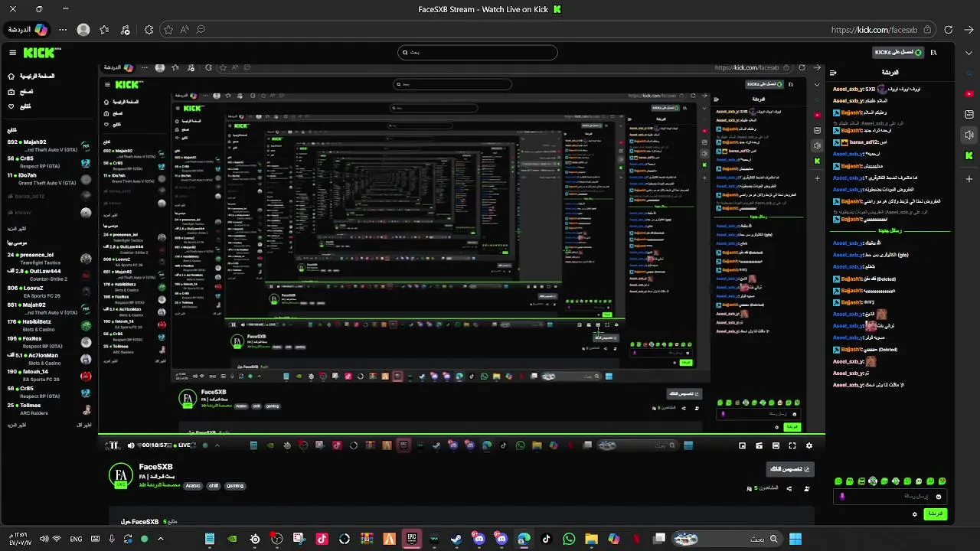
Task: Share the stream using share icon
Action: point(789,488)
